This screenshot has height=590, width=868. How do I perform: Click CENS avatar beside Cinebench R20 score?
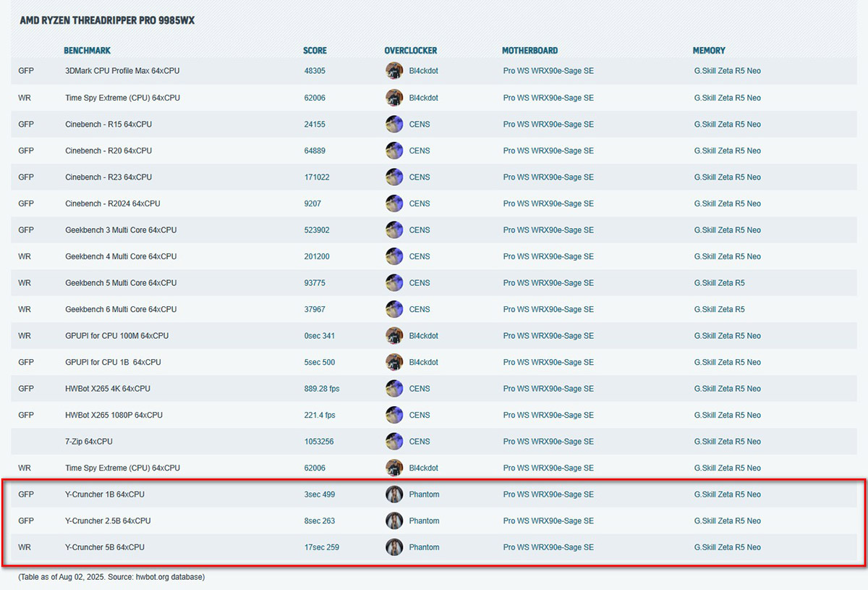click(394, 151)
